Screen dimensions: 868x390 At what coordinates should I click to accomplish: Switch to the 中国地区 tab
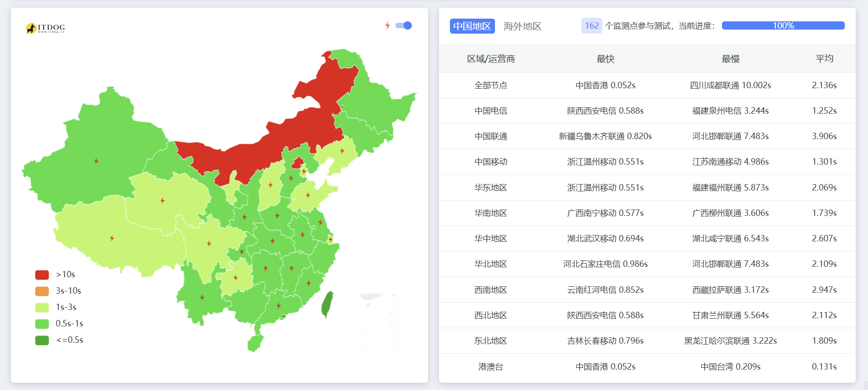(x=472, y=26)
